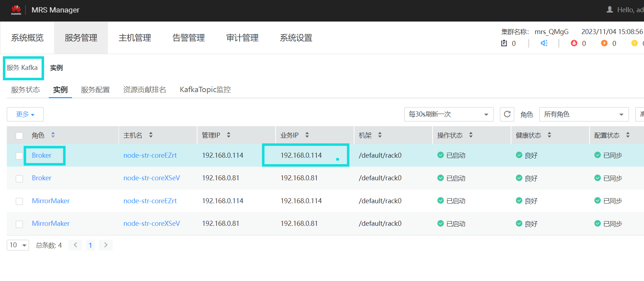Screen dimensions: 644x281
Task: Open Broker role on node-str-coreXSeV
Action: click(42, 178)
